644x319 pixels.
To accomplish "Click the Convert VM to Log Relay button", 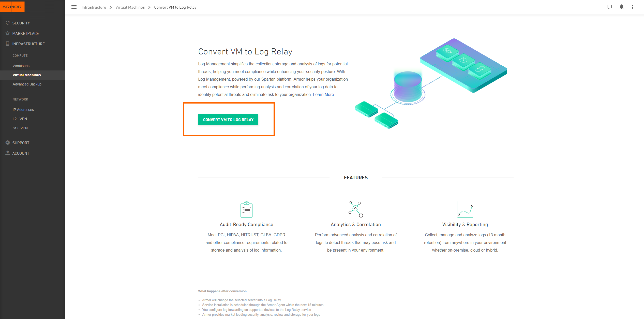I will [228, 120].
